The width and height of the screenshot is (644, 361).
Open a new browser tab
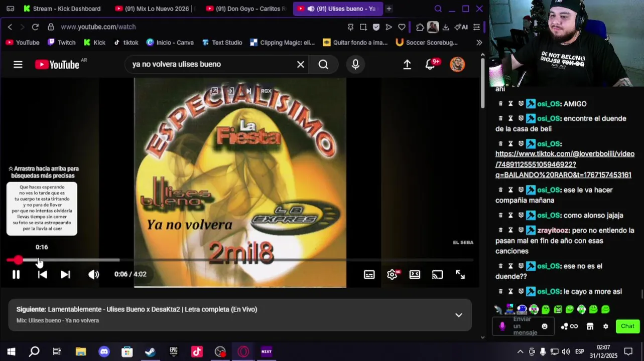click(x=389, y=9)
